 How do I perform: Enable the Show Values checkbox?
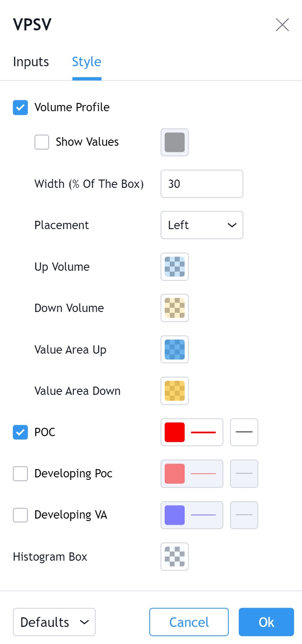click(x=42, y=142)
